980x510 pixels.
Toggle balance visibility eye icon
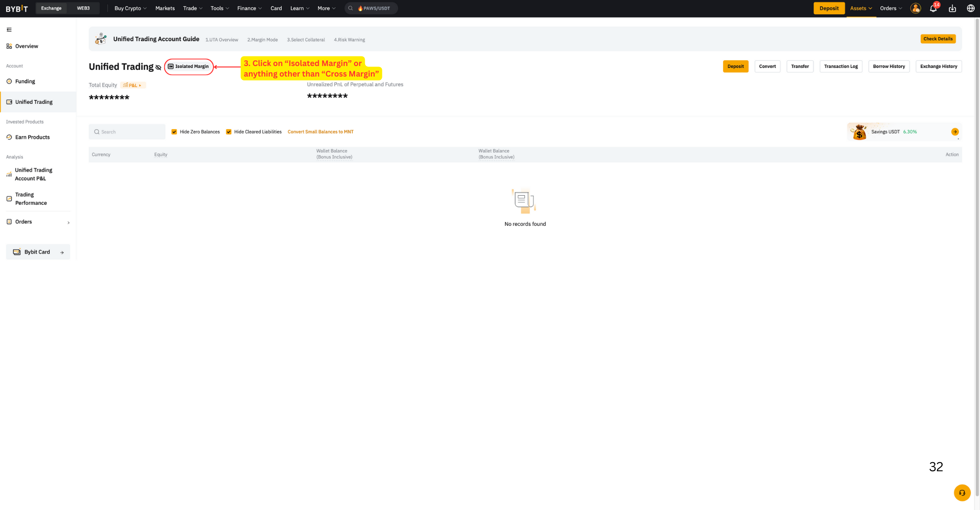[158, 67]
